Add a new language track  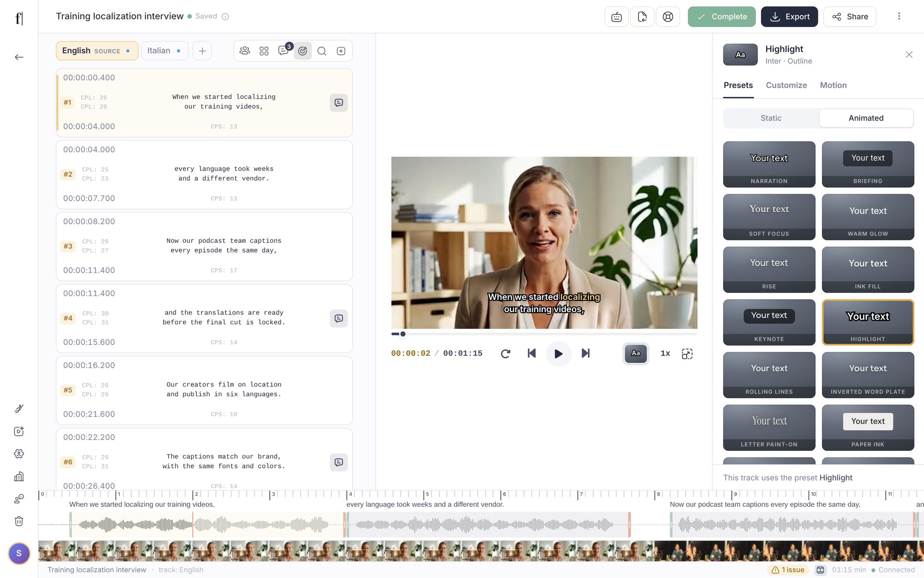(202, 51)
